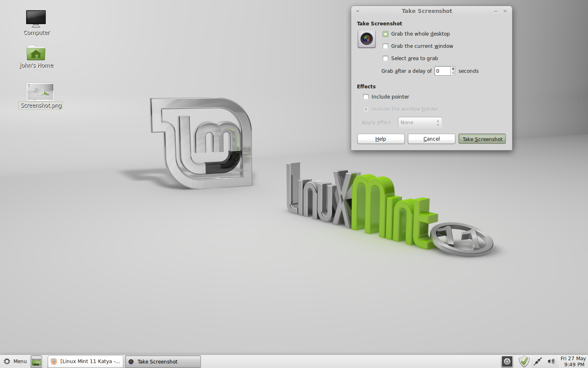Click the network connection tray icon
The height and width of the screenshot is (368, 588).
pos(538,361)
